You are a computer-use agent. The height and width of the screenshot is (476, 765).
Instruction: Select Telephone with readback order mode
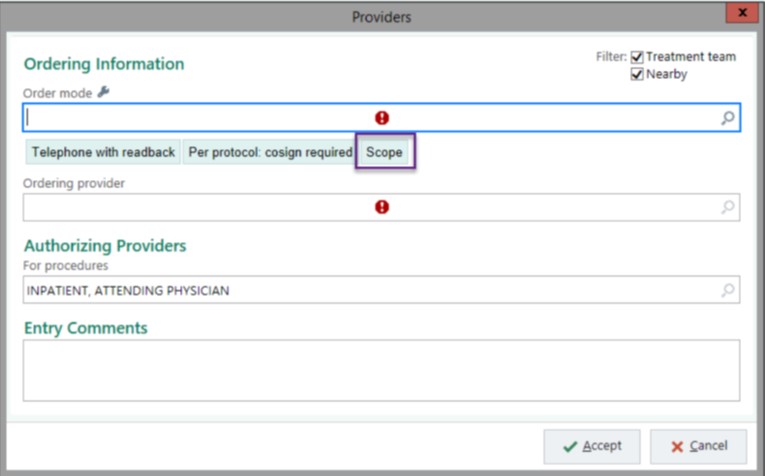(x=103, y=153)
